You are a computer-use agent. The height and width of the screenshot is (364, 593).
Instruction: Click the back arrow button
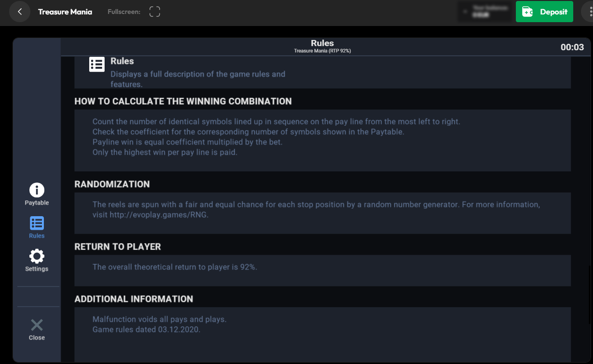tap(20, 12)
